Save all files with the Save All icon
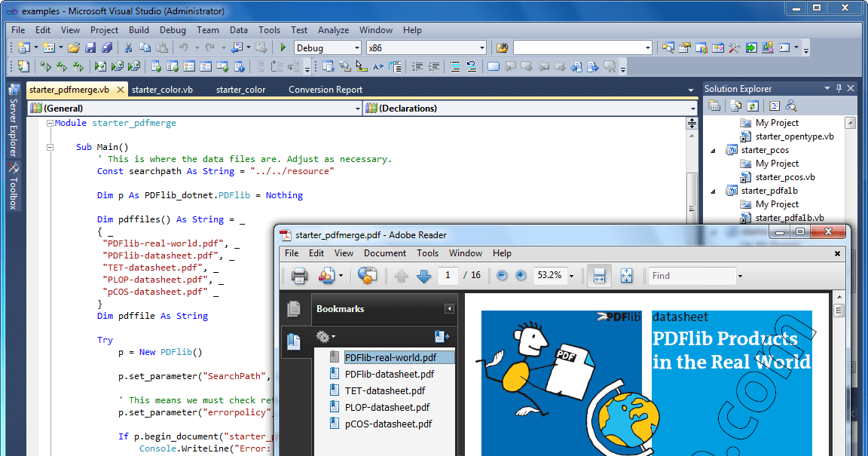868x456 pixels. point(108,47)
